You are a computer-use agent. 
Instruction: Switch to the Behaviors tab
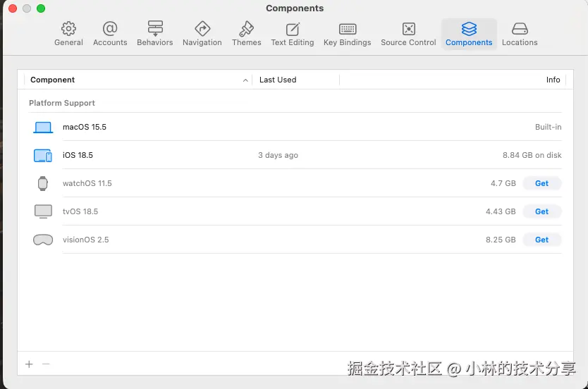pos(155,34)
